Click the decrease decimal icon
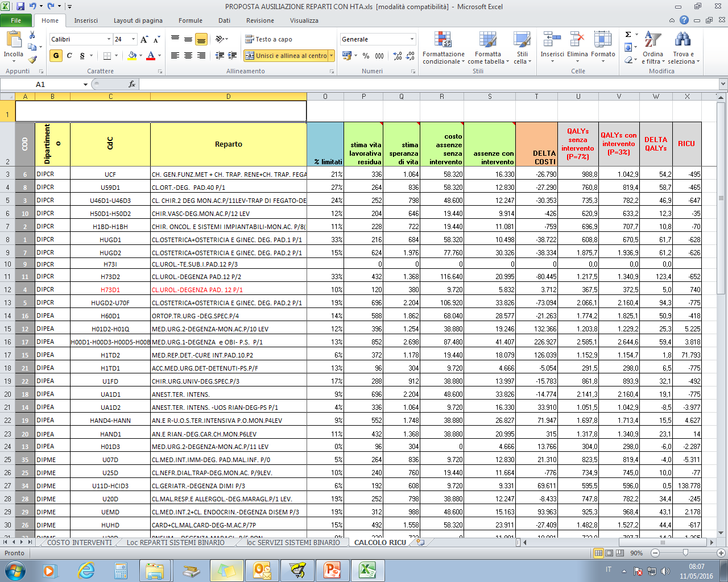The width and height of the screenshot is (728, 582). pyautogui.click(x=411, y=56)
